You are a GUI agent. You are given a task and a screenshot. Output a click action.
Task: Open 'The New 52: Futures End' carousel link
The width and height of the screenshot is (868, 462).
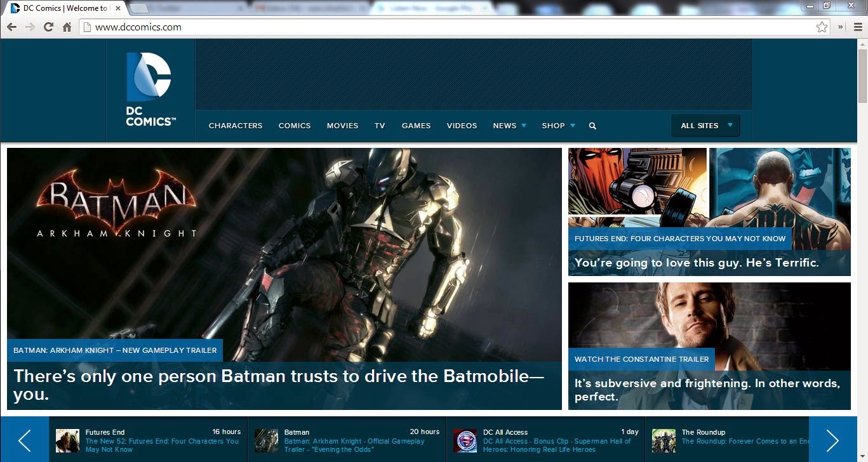point(162,445)
